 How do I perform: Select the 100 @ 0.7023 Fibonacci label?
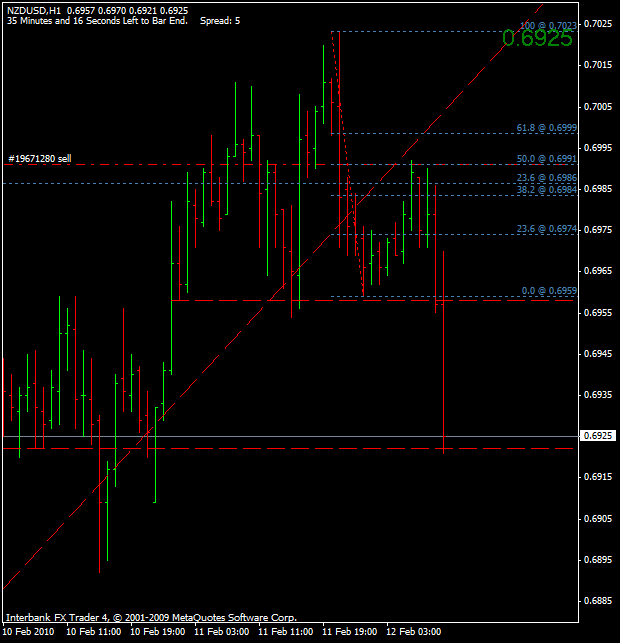548,25
